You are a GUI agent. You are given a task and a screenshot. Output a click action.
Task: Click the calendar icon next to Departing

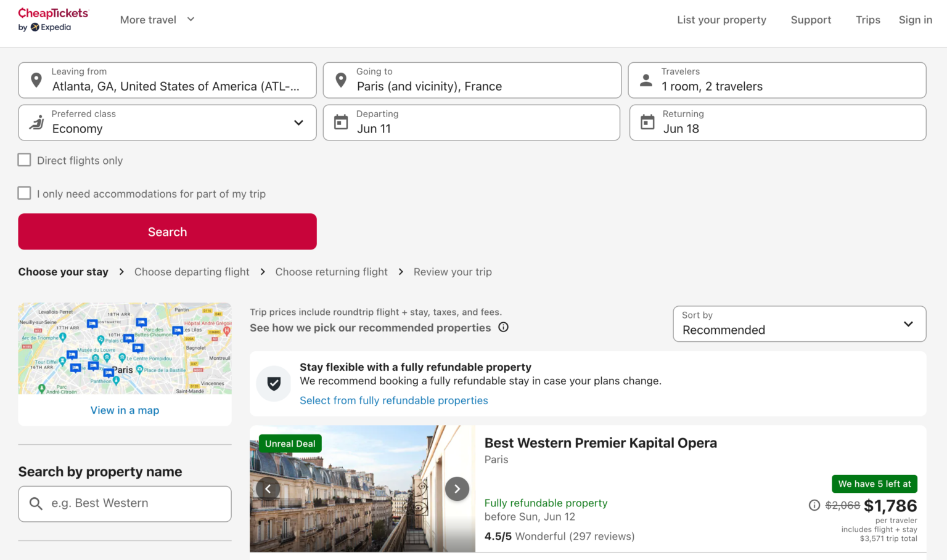342,122
